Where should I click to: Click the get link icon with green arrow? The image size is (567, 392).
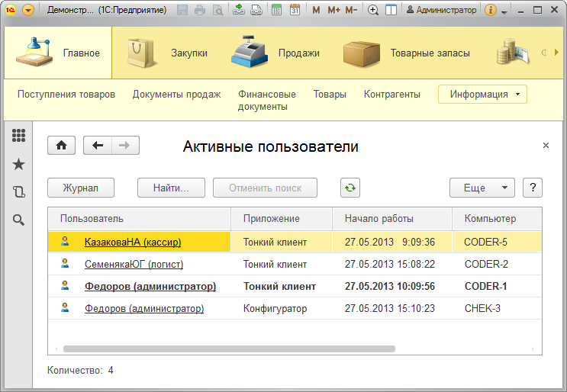[x=239, y=10]
